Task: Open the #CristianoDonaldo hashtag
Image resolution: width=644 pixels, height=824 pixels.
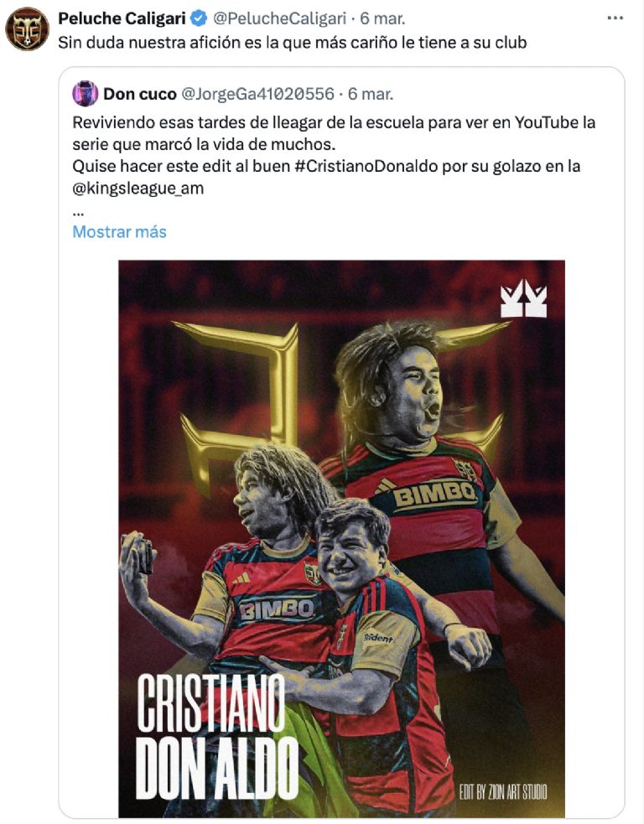Action: [366, 166]
